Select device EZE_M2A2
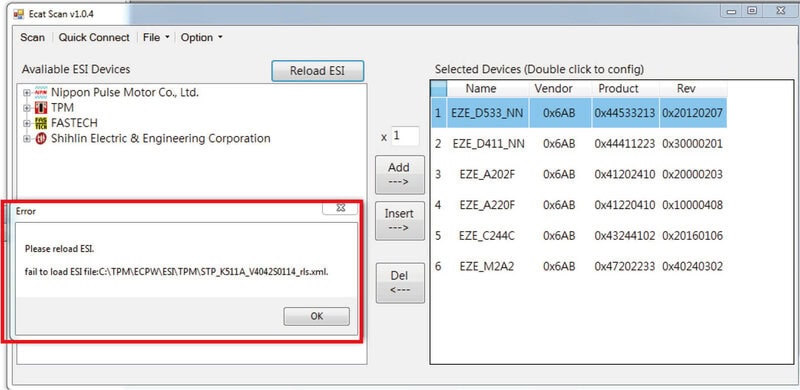Screen dimensions: 800x390 pyautogui.click(x=487, y=266)
